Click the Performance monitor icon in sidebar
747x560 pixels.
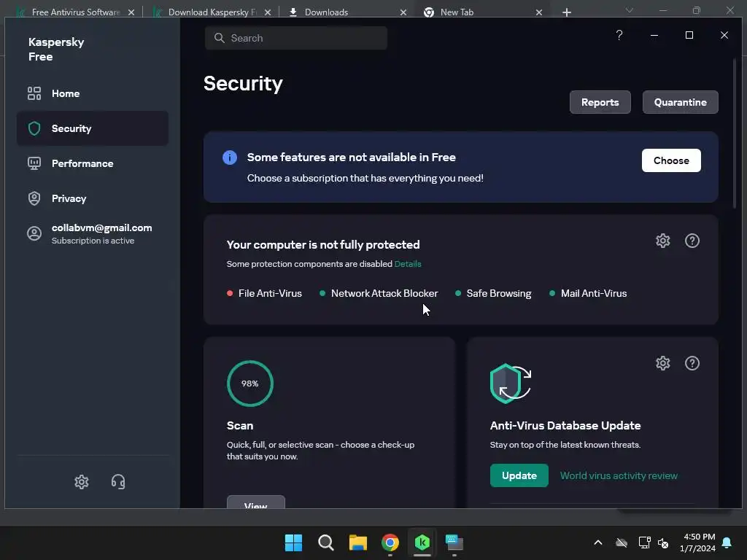point(34,163)
